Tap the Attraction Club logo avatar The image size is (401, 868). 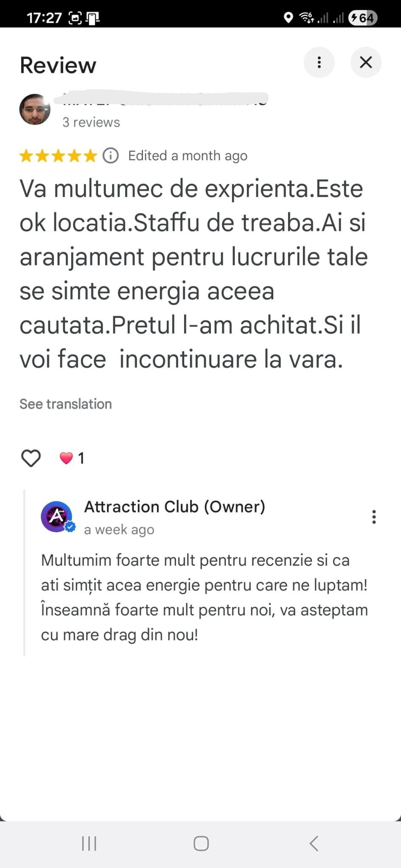click(56, 516)
